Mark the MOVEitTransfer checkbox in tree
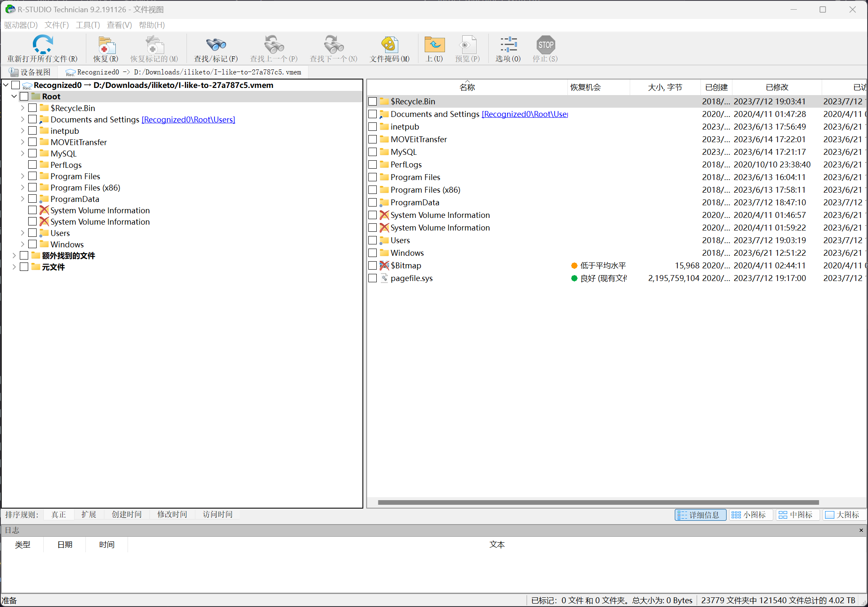This screenshot has width=868, height=607. point(32,142)
